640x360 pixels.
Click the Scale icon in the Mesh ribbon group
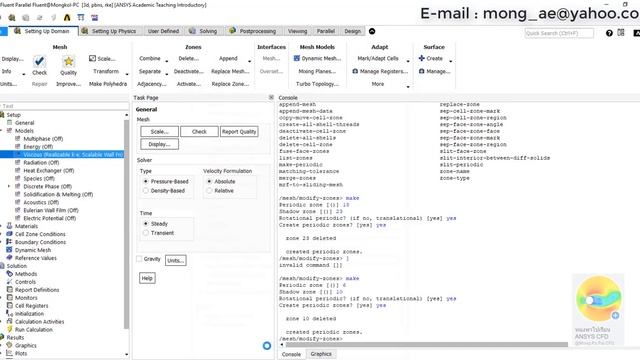point(92,58)
